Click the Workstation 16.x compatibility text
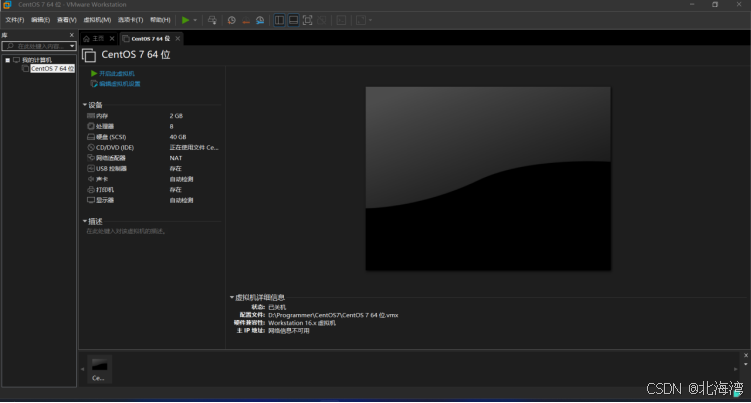Image resolution: width=751 pixels, height=403 pixels. [x=302, y=323]
